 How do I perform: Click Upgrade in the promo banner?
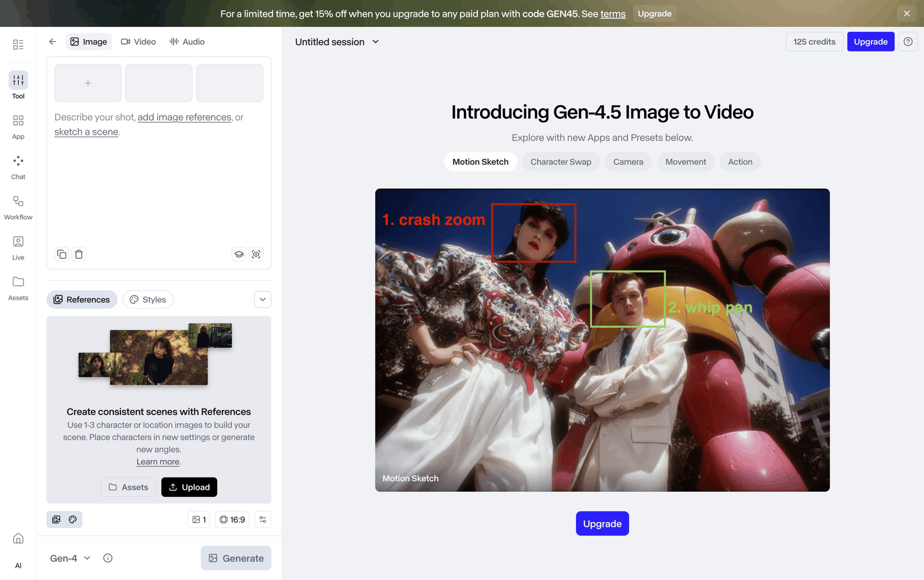coord(654,13)
